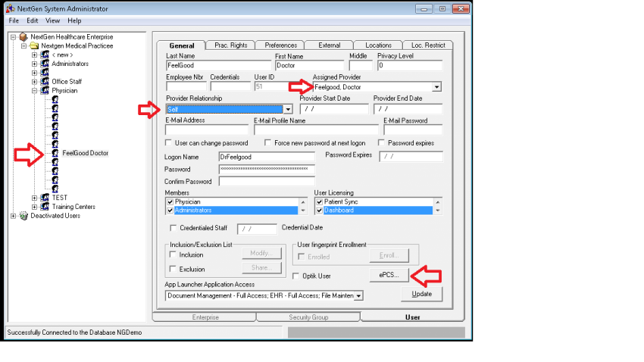Open the Edit menu

pos(33,20)
